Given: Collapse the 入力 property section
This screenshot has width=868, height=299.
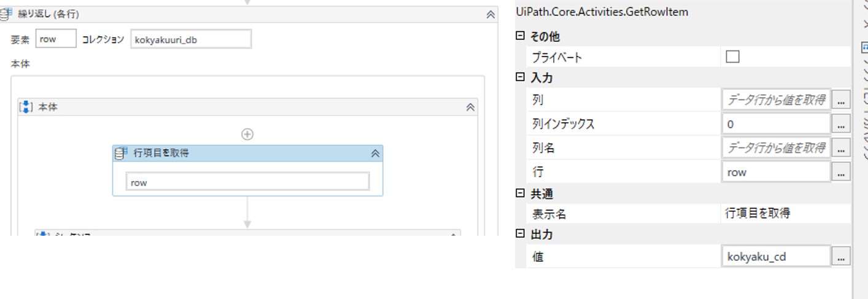Looking at the screenshot, I should 521,78.
